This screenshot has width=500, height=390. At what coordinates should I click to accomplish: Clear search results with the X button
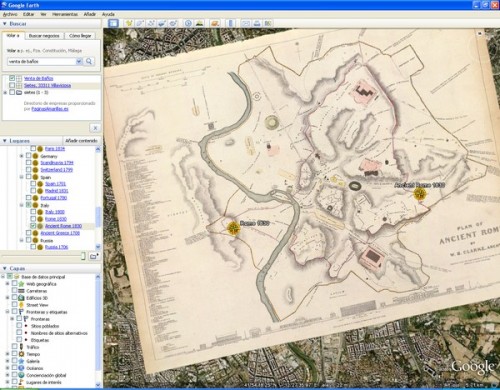coord(95,128)
